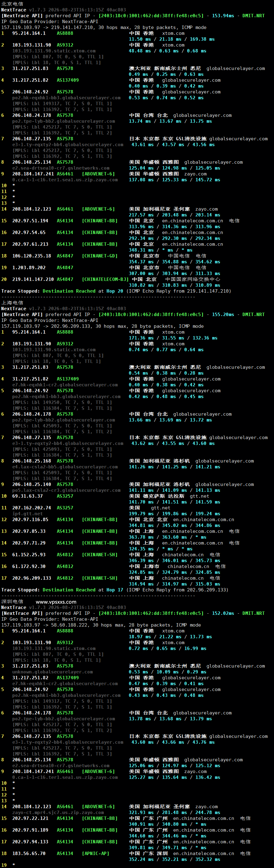Click the 北京电信 section heading

click(12, 4)
